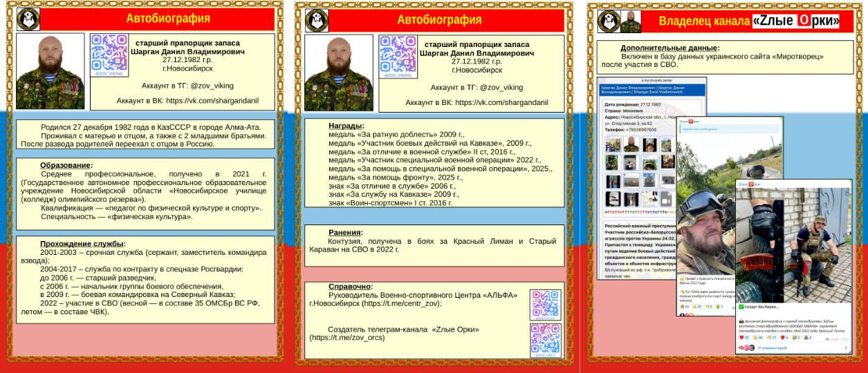Click the first panel's Автобиография header
This screenshot has width=868, height=373.
pos(167,19)
